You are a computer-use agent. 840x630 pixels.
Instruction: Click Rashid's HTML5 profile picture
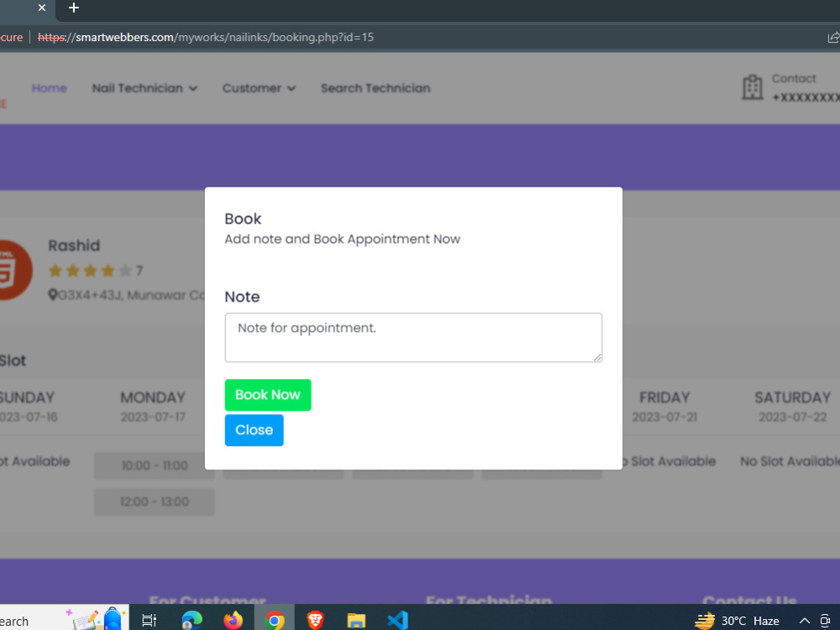tap(14, 270)
